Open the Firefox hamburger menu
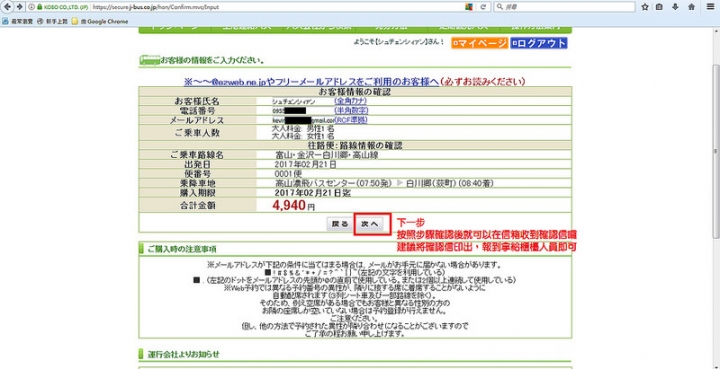This screenshot has height=369, width=720. pyautogui.click(x=710, y=7)
